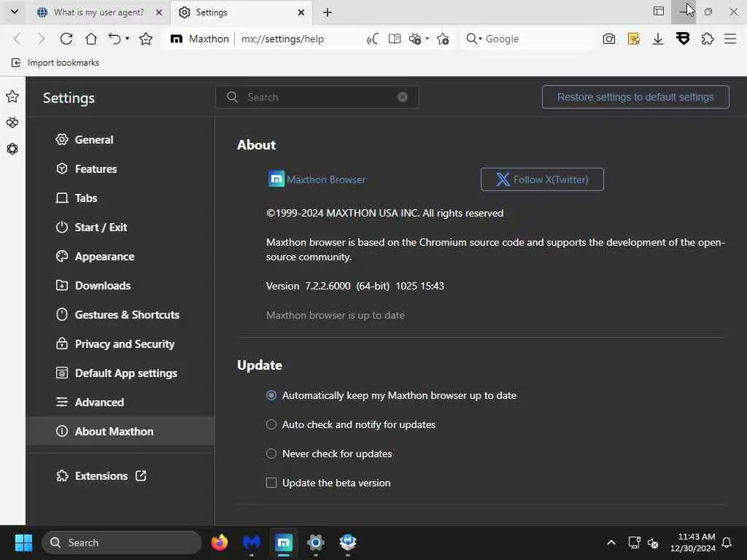Open a new tab with the plus button
Screen dimensions: 747x560
click(x=328, y=12)
